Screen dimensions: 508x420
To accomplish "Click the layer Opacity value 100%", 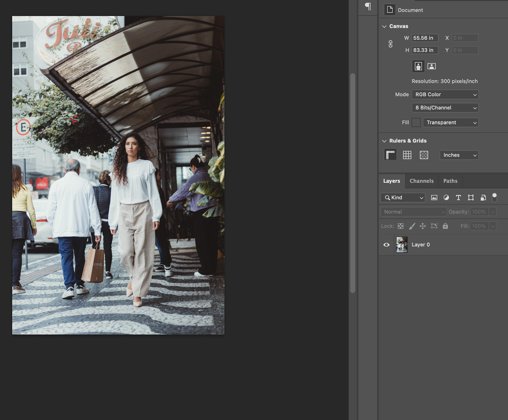I will (x=479, y=212).
